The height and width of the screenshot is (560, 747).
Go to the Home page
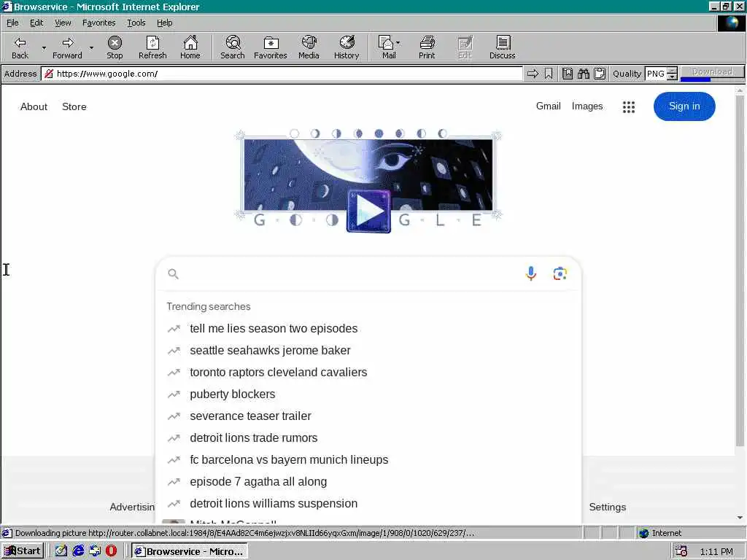(x=190, y=47)
